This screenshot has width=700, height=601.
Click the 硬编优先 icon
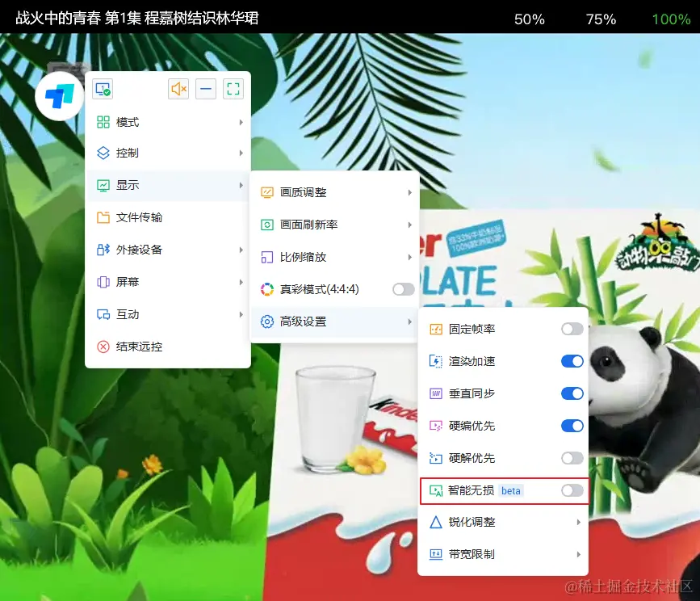tap(436, 426)
